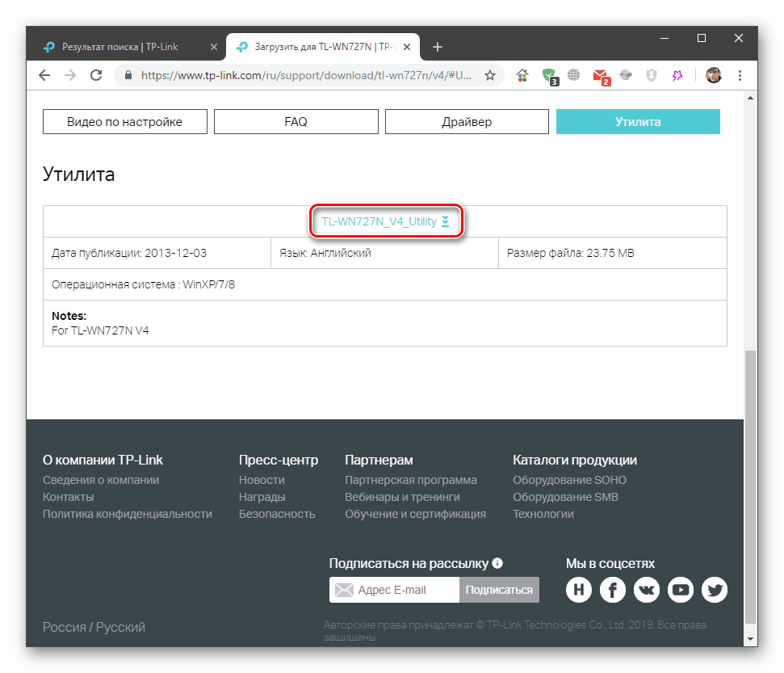Open Обучение и сертификация link
Viewport: 784px width, 673px height.
click(x=416, y=515)
